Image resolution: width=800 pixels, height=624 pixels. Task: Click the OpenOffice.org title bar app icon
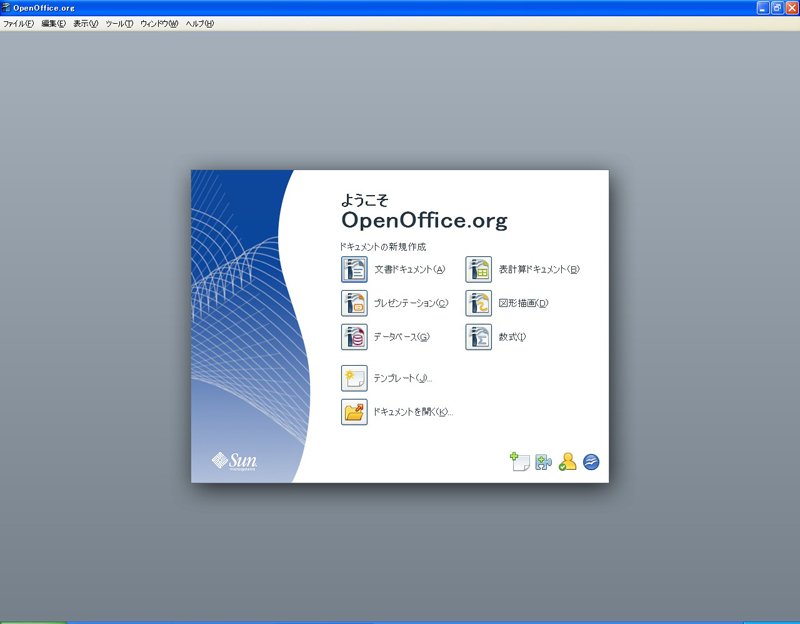tap(6, 8)
